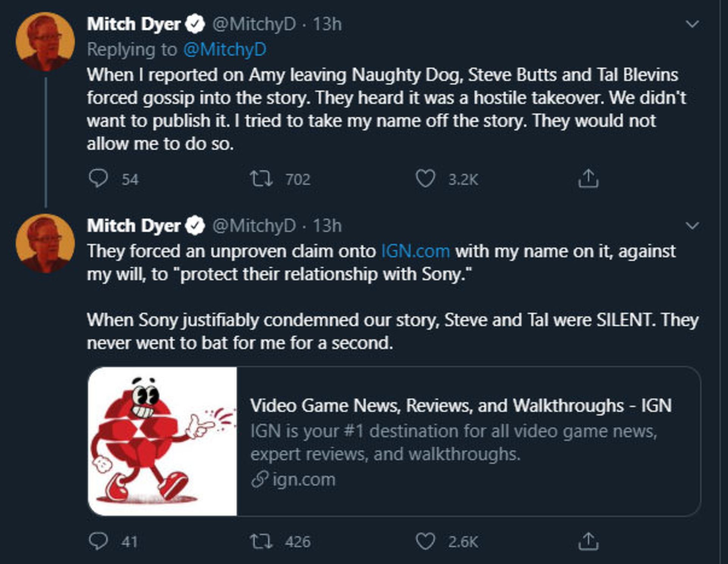Open Mitch Dyer's avatar on first tweet
The width and height of the screenshot is (728, 564).
(x=45, y=42)
